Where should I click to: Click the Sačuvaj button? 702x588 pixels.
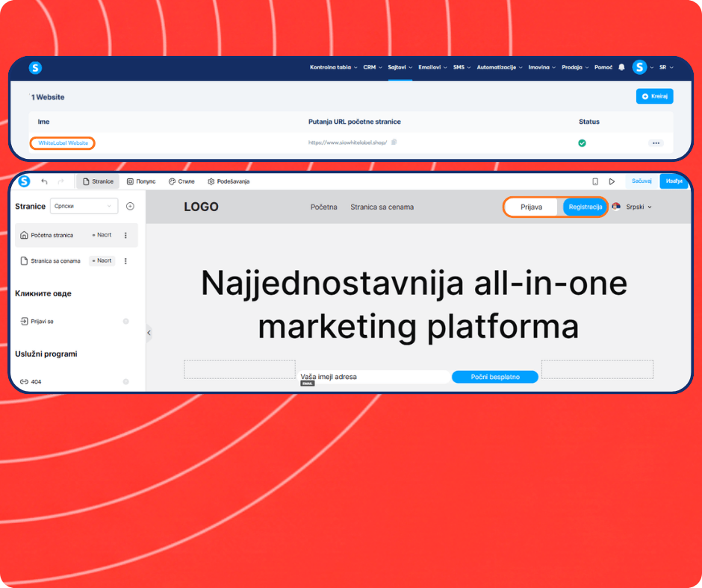642,181
